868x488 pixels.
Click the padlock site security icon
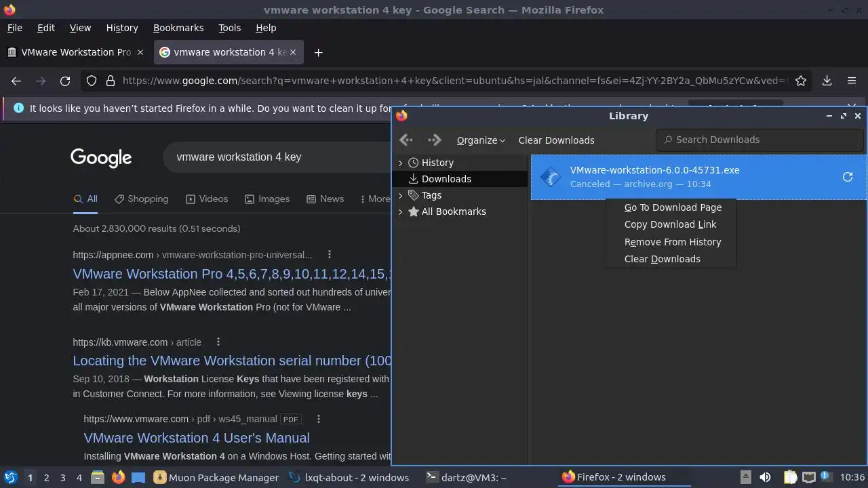111,81
